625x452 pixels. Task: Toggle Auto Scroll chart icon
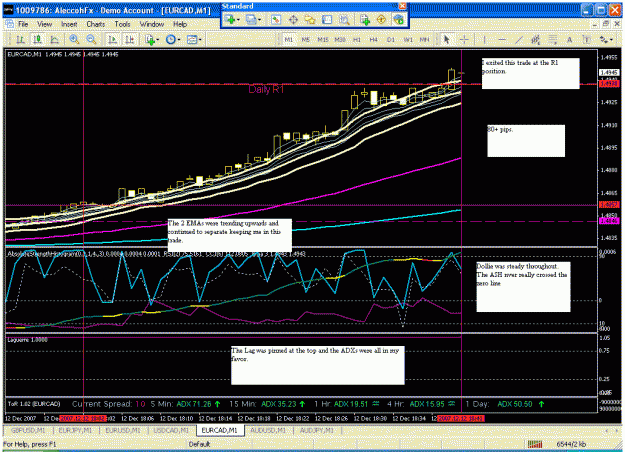(112, 39)
